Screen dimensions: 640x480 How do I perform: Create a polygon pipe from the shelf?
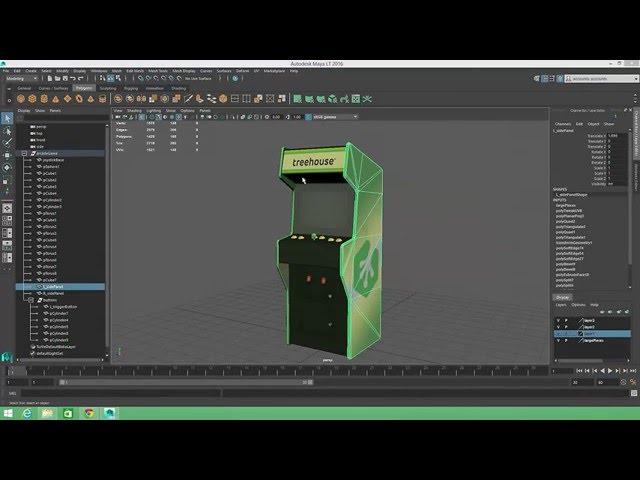(x=102, y=99)
